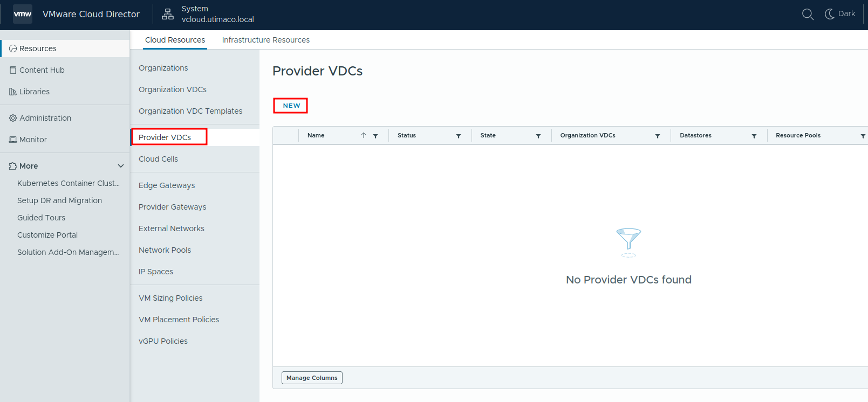Open Solution Add-On Management
This screenshot has width=868, height=402.
pos(68,252)
